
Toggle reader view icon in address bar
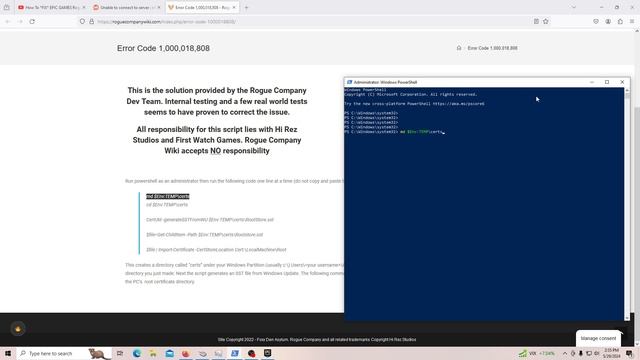click(x=536, y=22)
